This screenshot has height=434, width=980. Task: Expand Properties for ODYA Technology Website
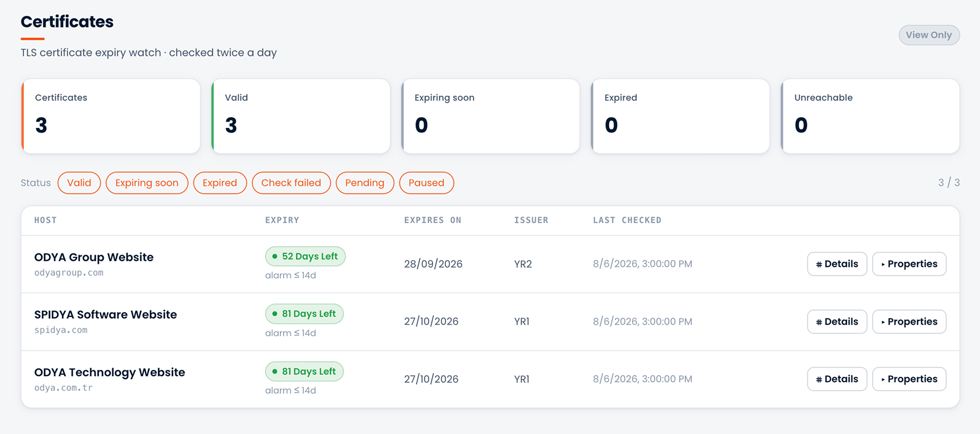click(909, 379)
